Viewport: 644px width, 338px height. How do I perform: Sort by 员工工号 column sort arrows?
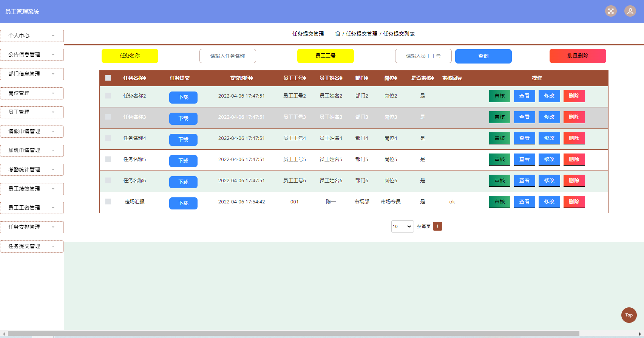coord(304,78)
